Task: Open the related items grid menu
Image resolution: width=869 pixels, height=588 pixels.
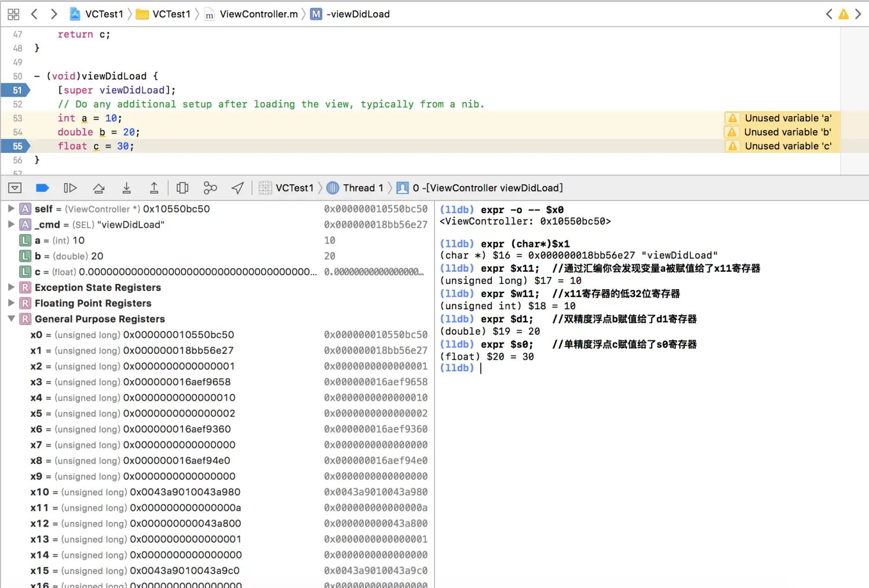Action: (13, 14)
